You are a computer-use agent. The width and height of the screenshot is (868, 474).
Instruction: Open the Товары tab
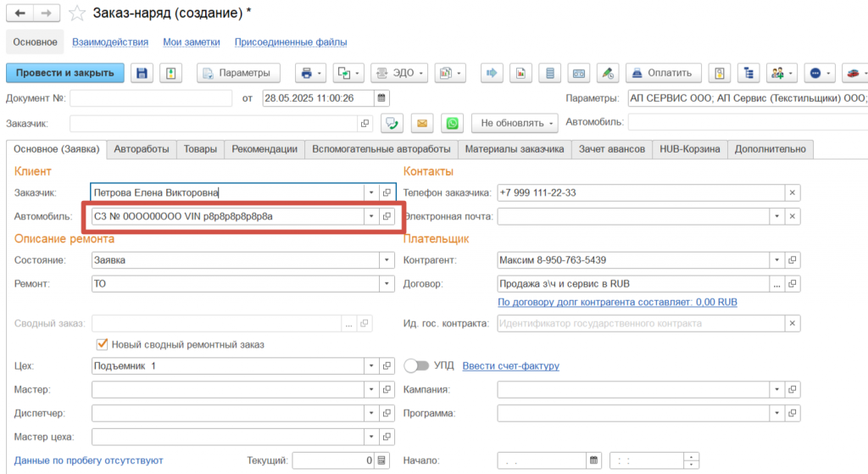click(x=199, y=149)
